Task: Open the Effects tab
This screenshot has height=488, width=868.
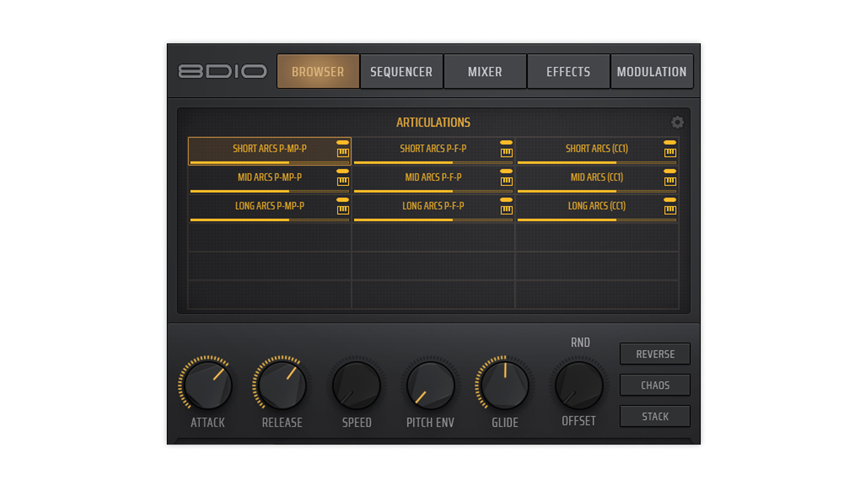Action: 568,71
